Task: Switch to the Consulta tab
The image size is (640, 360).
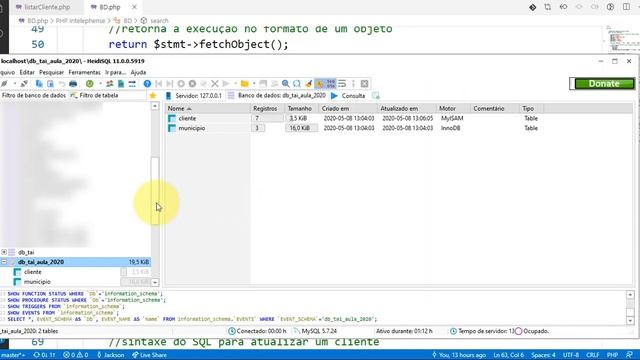Action: point(348,96)
